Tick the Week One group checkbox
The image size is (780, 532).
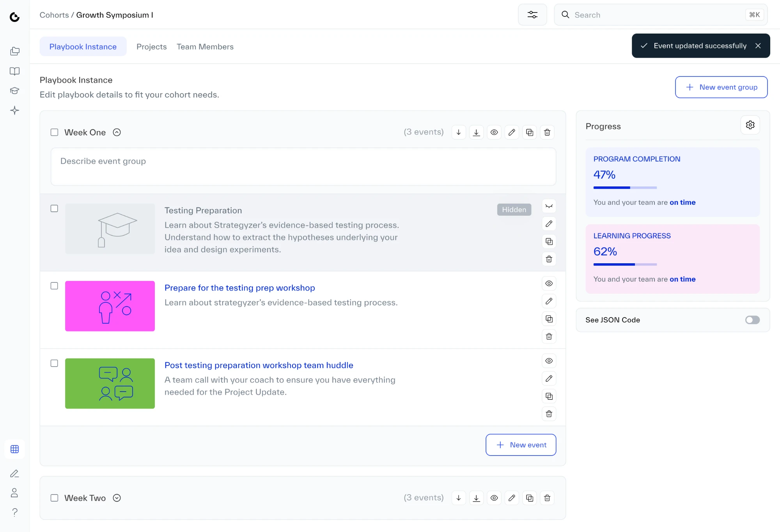tap(55, 132)
